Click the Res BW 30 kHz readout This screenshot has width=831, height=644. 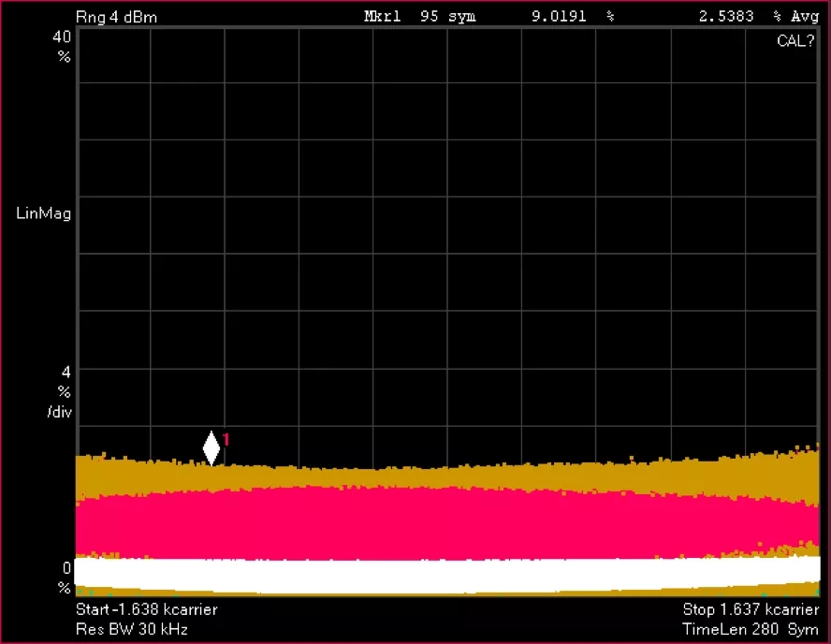pyautogui.click(x=131, y=629)
